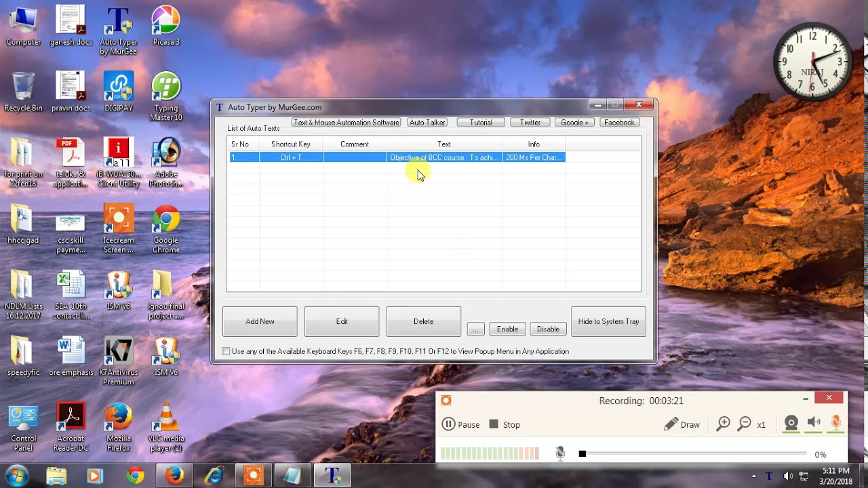Select the Computer desktop icon
Screen dimensions: 868x488
coord(24,26)
